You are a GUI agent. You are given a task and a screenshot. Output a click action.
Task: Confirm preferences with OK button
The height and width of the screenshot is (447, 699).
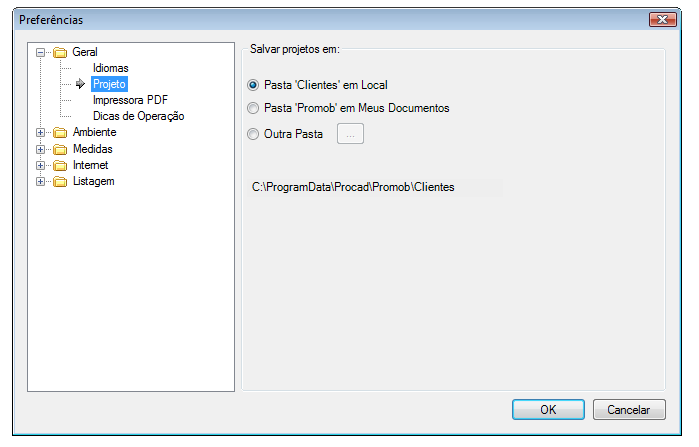pos(548,410)
